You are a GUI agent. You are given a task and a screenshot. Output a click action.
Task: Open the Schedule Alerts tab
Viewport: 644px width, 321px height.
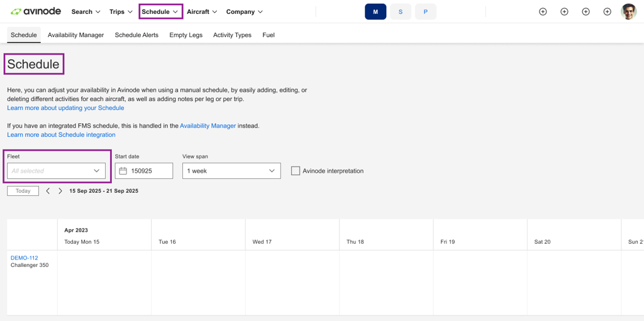[136, 35]
